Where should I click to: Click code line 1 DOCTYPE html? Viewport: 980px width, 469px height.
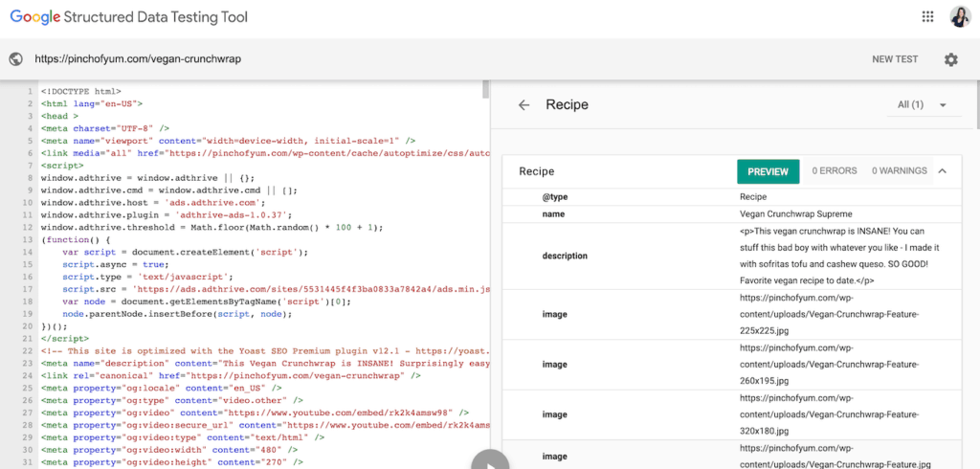pos(81,91)
